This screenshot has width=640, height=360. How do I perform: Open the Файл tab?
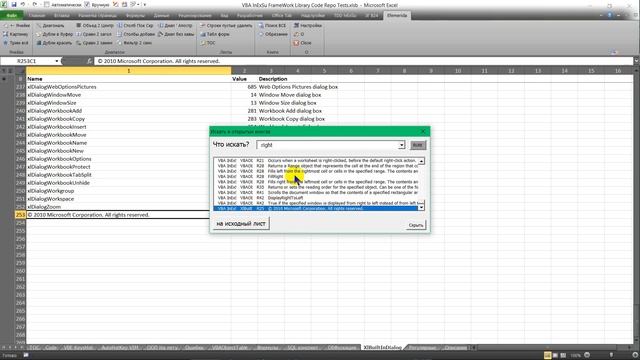(11, 16)
